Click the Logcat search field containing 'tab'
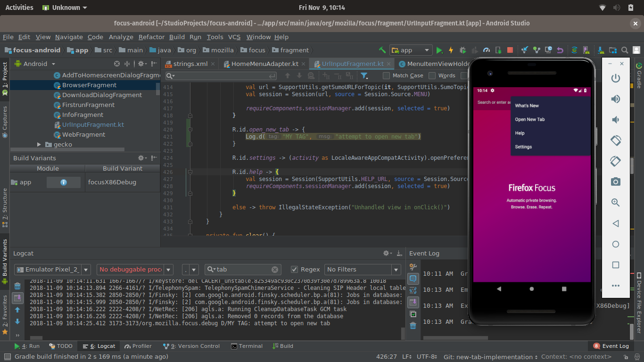Viewport: 644px width, 362px height. [241, 270]
